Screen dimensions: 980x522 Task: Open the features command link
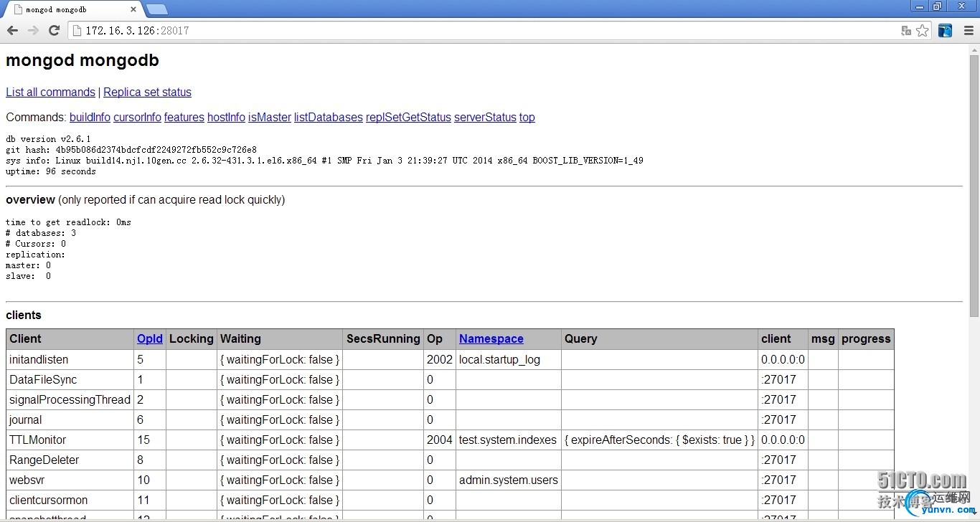pos(184,117)
